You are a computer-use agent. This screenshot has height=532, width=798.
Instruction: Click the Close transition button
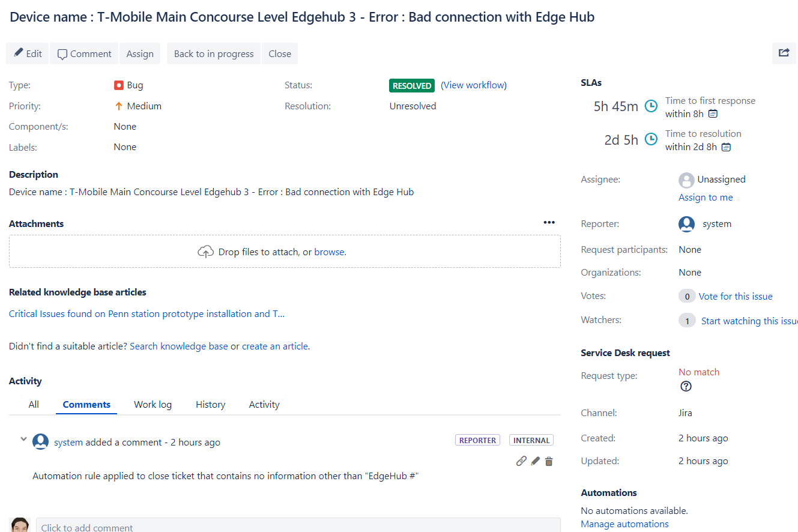coord(280,53)
